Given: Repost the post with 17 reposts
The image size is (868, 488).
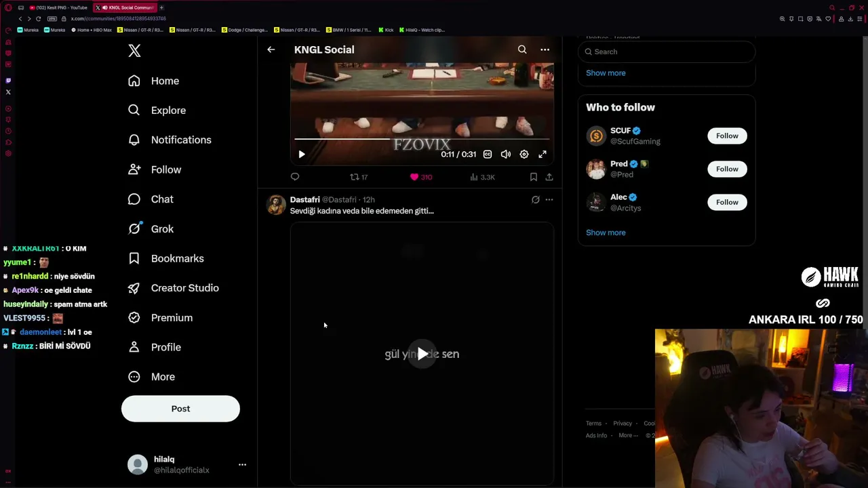Looking at the screenshot, I should point(359,177).
